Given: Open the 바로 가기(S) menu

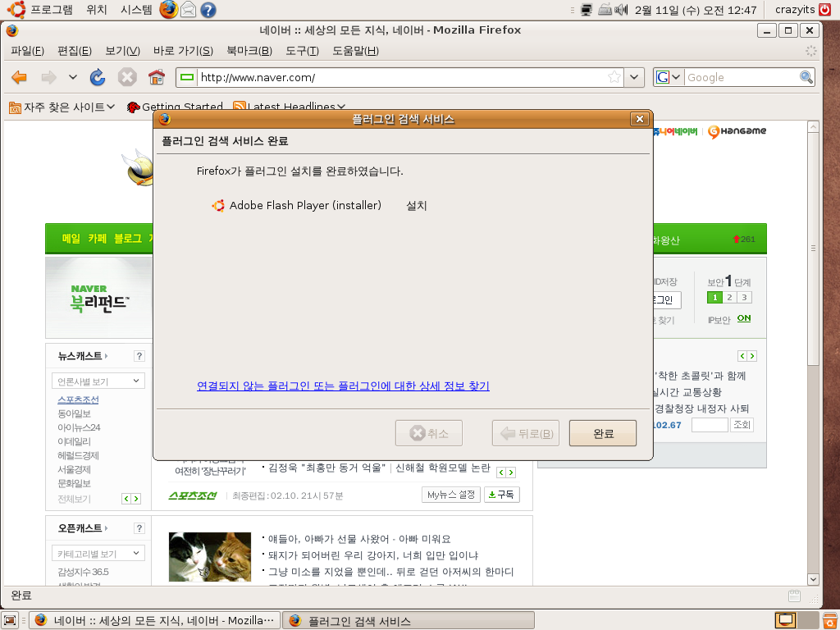Looking at the screenshot, I should 183,51.
